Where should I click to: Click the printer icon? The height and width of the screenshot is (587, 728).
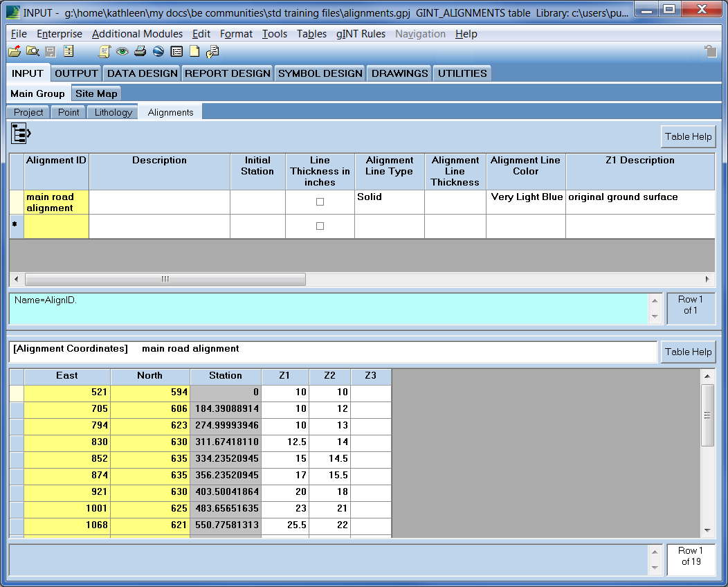tap(140, 51)
